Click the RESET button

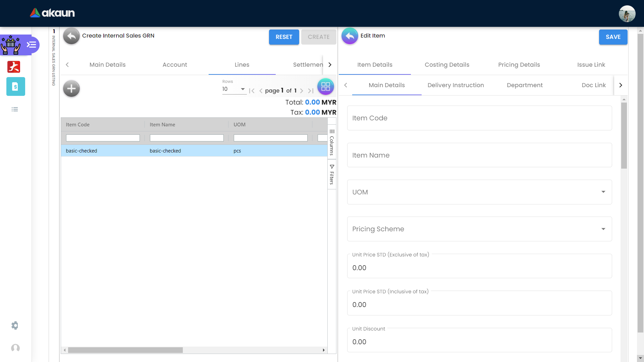point(284,37)
